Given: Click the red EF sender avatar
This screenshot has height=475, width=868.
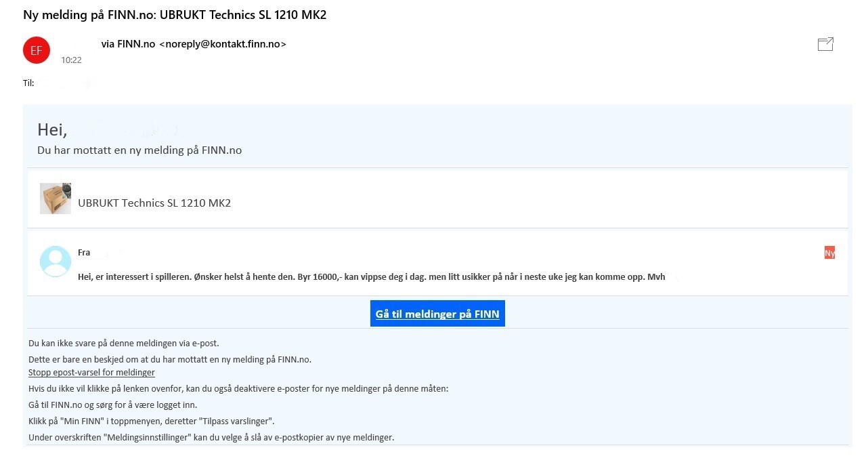Looking at the screenshot, I should (x=37, y=51).
